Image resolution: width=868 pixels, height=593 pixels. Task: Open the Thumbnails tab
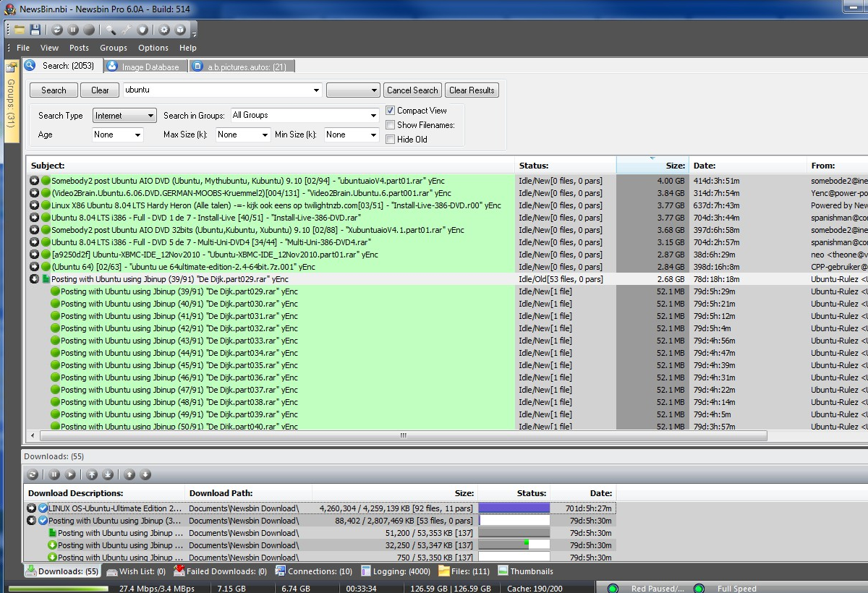[x=525, y=571]
